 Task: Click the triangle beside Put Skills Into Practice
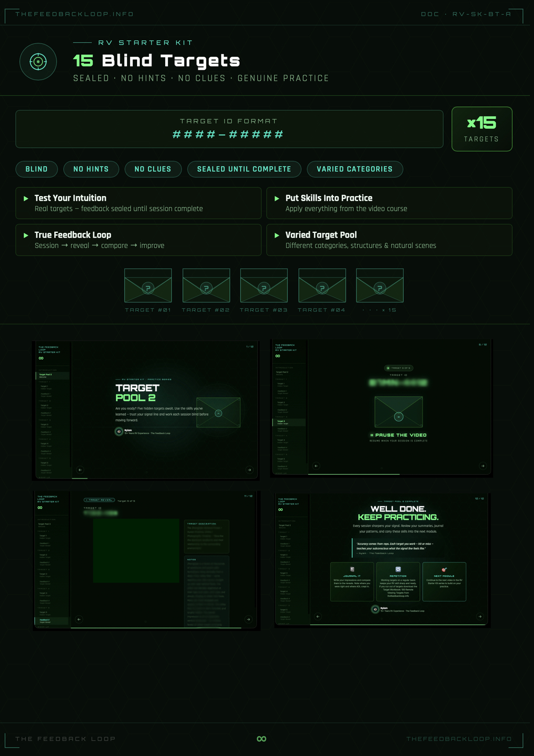276,198
